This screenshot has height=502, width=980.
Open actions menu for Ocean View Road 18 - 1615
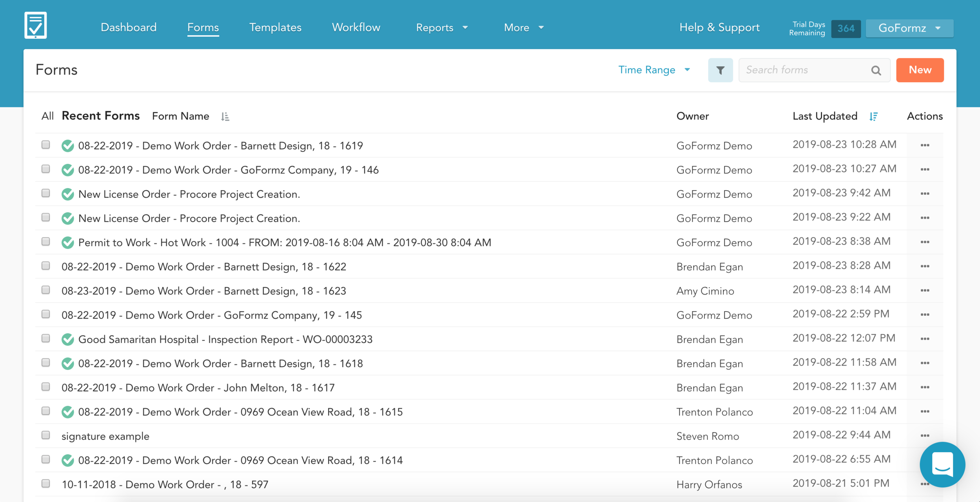[x=925, y=411]
